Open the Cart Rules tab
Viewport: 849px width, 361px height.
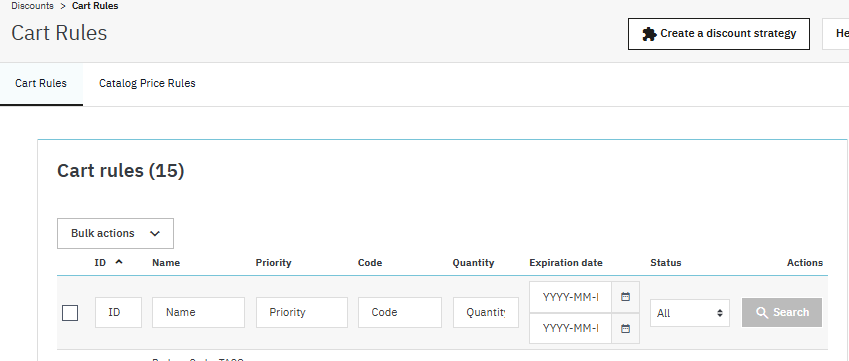point(41,83)
